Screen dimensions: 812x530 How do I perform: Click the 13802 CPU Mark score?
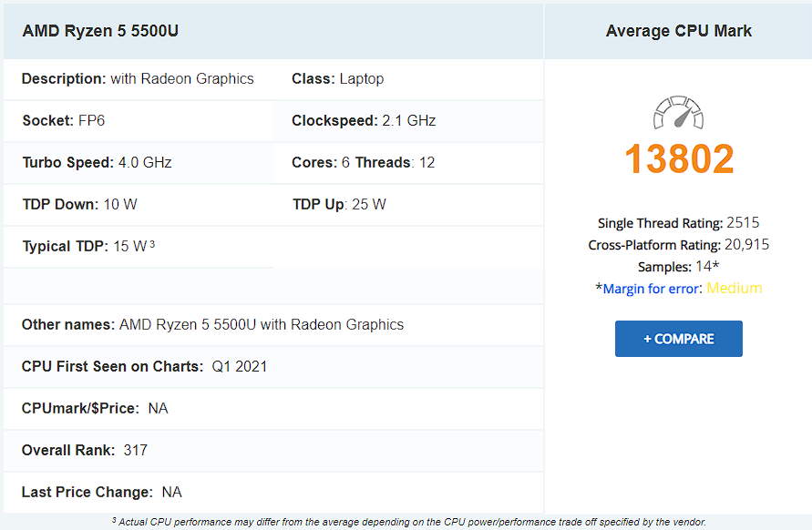click(679, 158)
